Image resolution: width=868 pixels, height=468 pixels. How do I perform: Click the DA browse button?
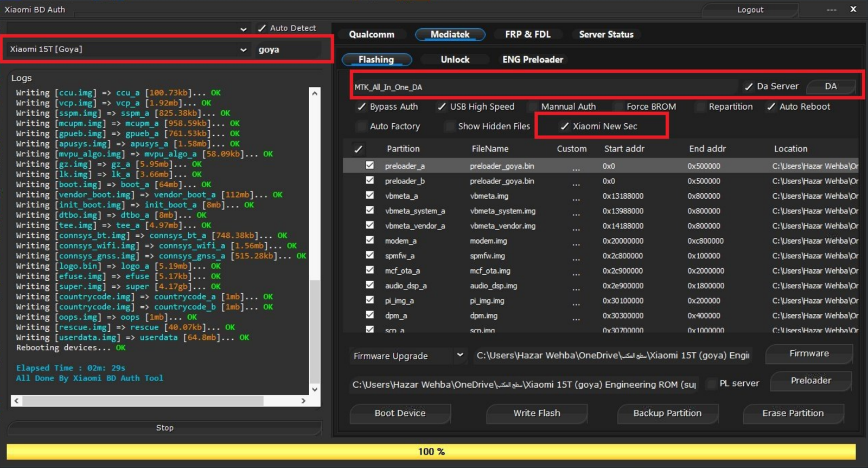[831, 86]
